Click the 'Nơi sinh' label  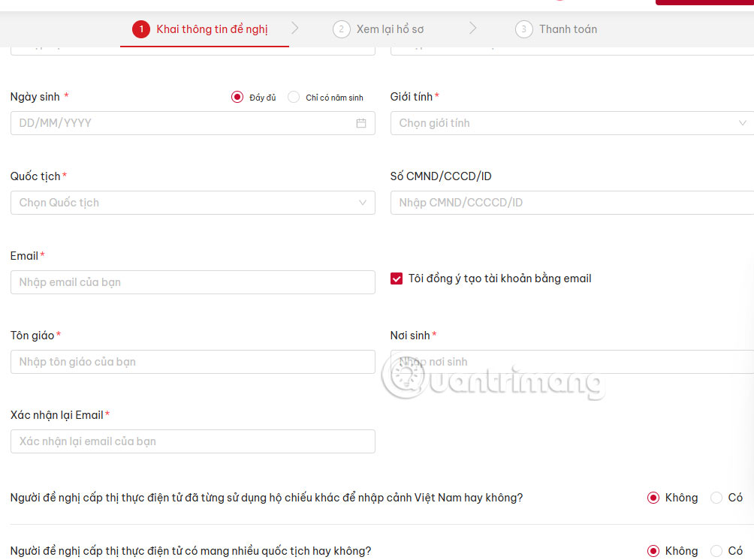[x=410, y=336]
